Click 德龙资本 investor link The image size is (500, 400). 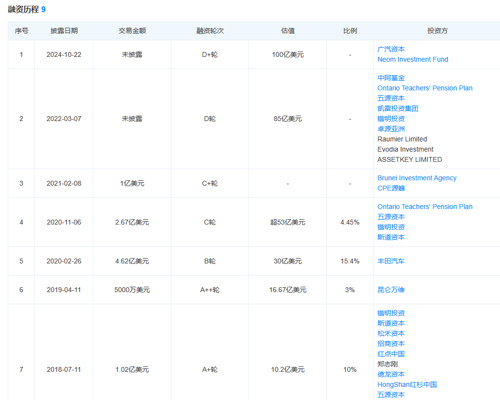[391, 374]
